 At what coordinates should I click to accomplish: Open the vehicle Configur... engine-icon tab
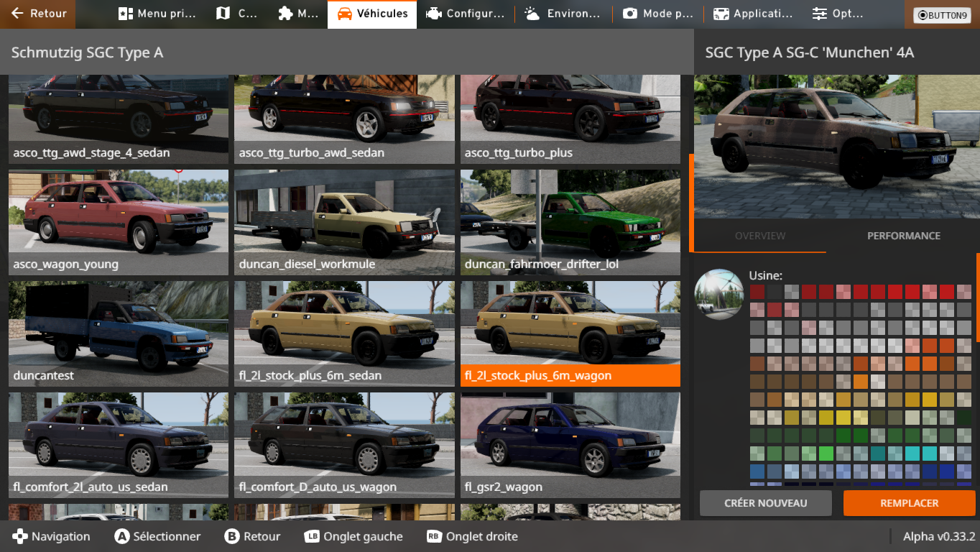click(466, 14)
